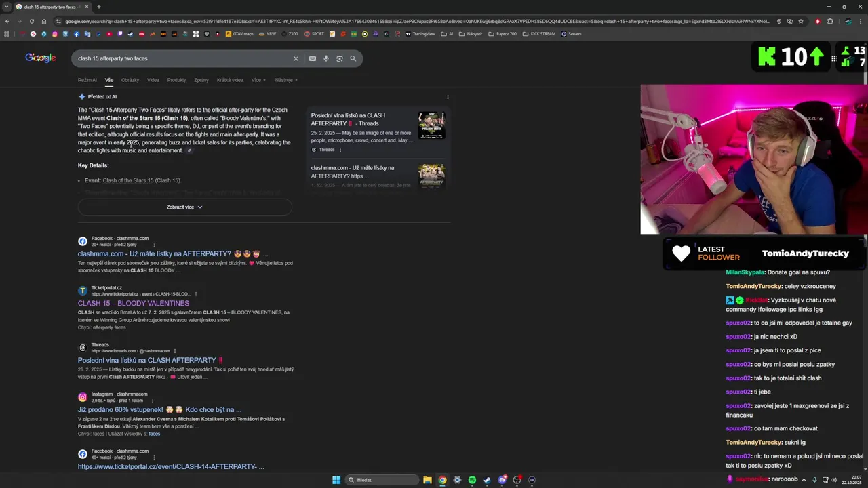
Task: Open Facebook bookmark in bookmarks bar
Action: pos(77,33)
